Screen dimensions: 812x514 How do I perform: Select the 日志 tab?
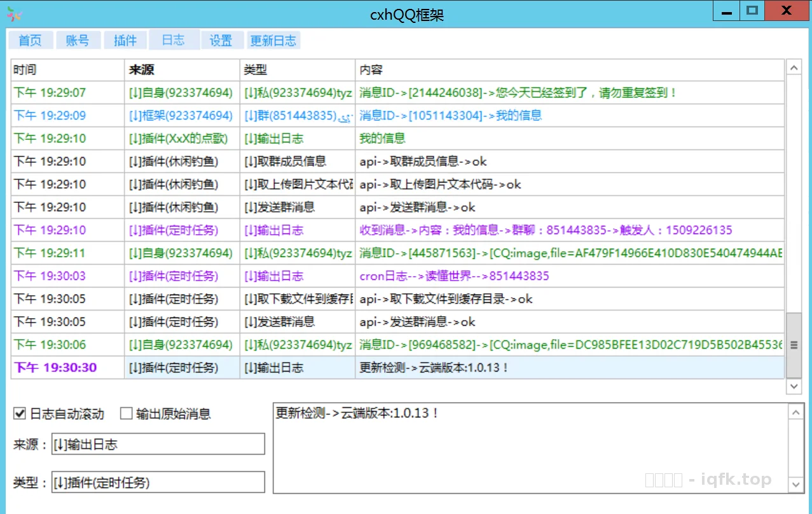tap(173, 39)
